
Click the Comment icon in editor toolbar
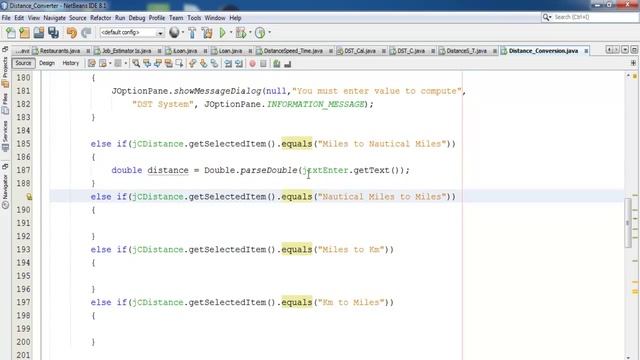coord(277,63)
